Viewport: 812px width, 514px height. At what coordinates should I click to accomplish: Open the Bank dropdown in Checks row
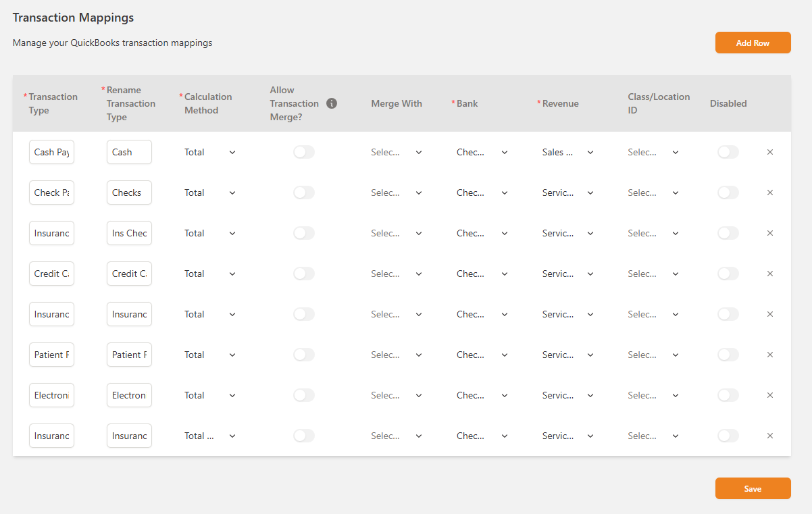tap(482, 192)
